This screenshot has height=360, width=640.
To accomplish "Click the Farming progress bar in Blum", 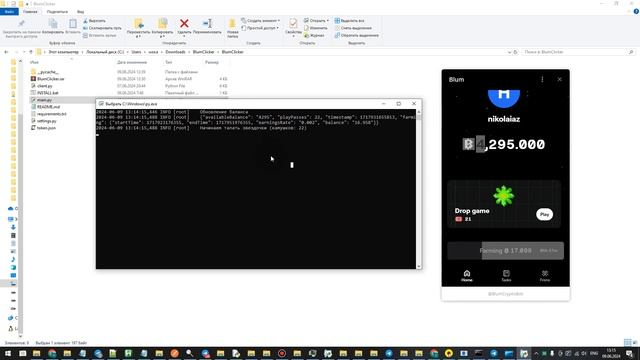I will click(505, 251).
